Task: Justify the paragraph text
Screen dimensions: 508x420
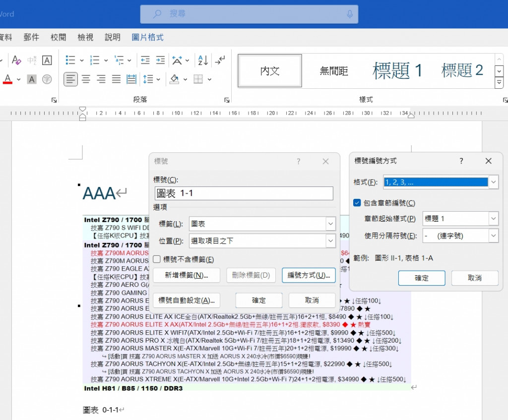Action: pyautogui.click(x=116, y=79)
